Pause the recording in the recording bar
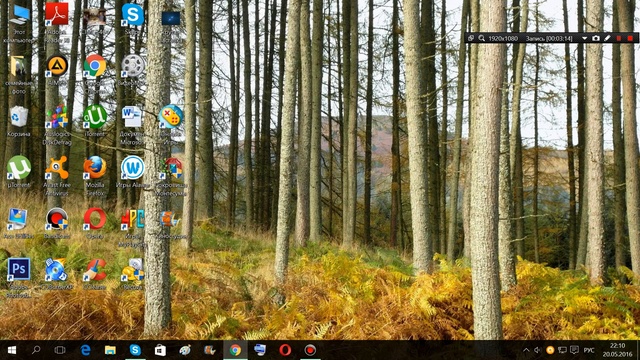Viewport: 640px width, 360px height. tap(619, 38)
